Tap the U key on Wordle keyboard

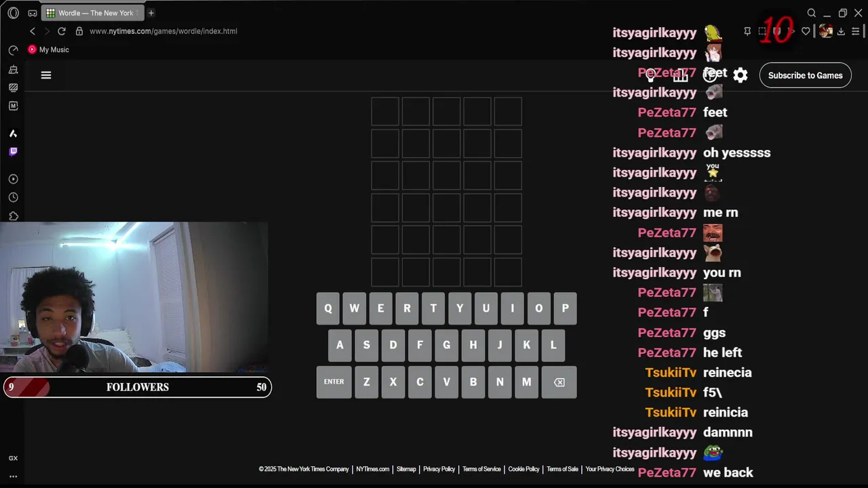[486, 308]
